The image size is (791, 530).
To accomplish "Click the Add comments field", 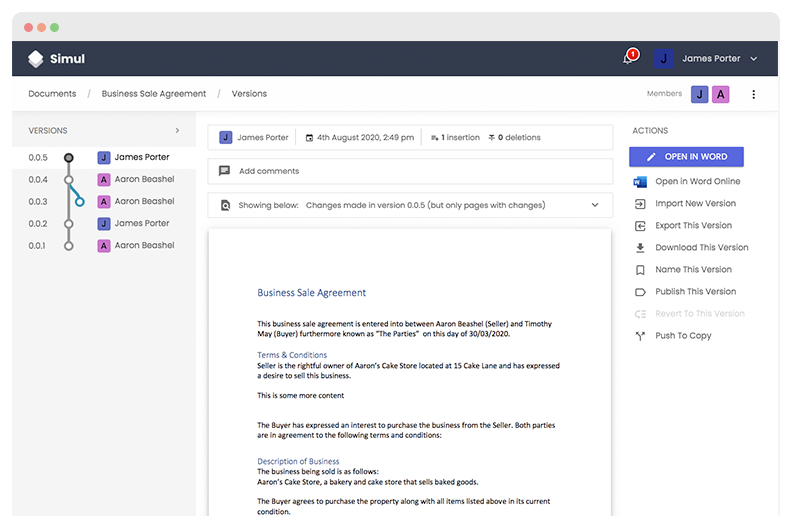I will point(410,171).
